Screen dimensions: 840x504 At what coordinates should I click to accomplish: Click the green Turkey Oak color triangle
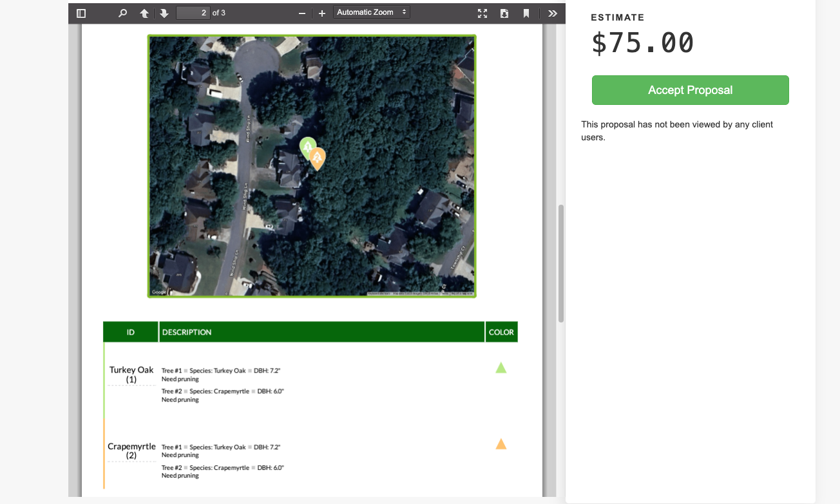(501, 368)
